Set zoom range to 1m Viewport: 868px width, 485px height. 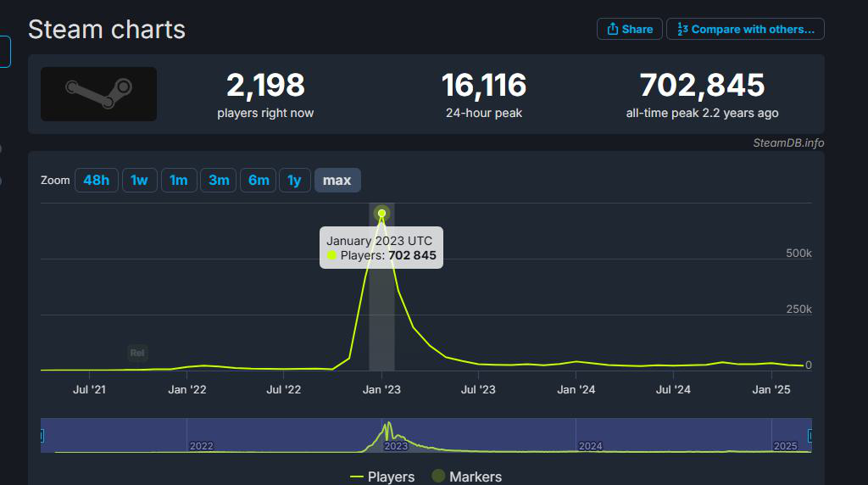pos(179,180)
